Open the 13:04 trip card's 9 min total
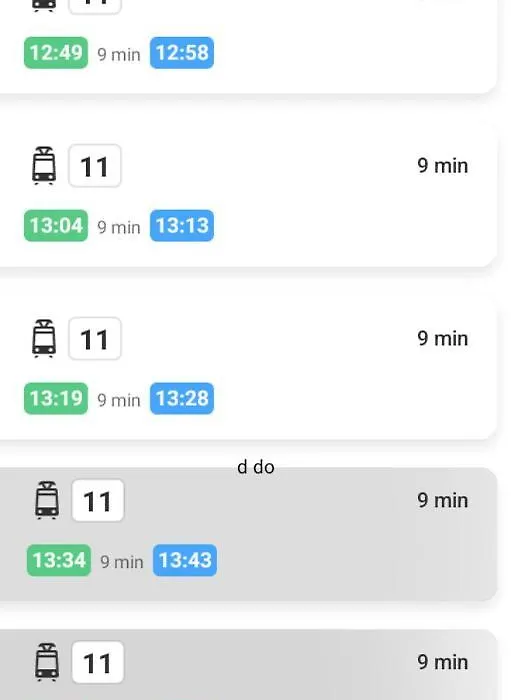 (x=443, y=166)
